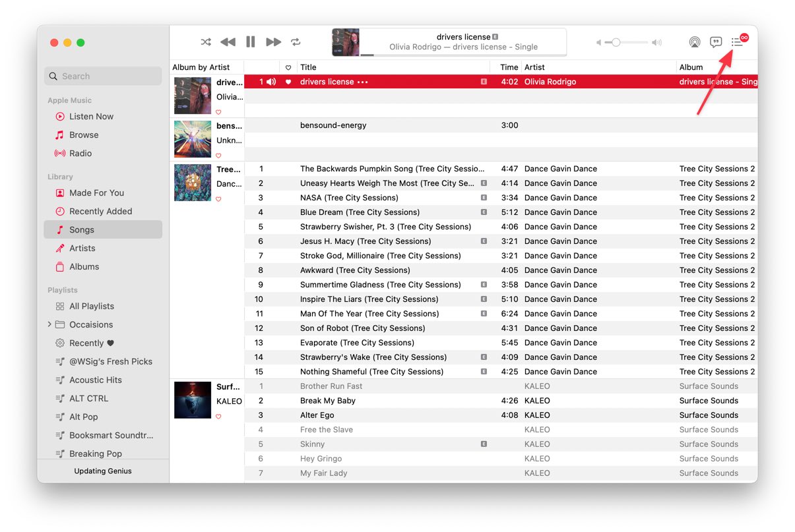Toggle love on the bensound album
795x532 pixels.
pos(218,156)
